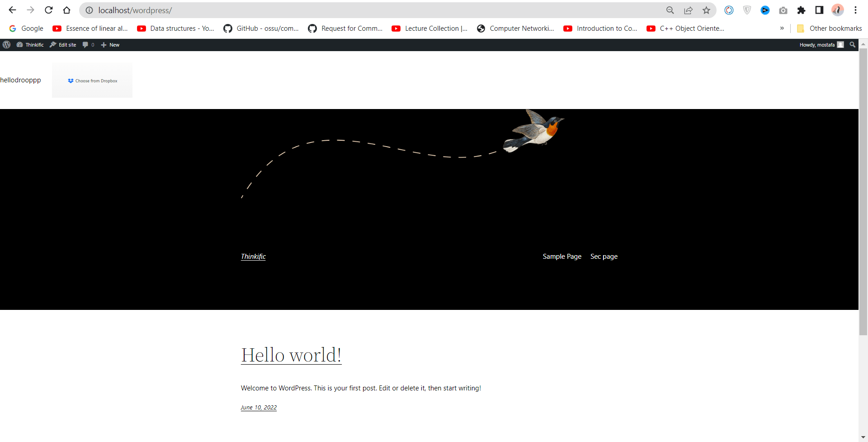This screenshot has height=442, width=868.
Task: Reload the current page
Action: coord(49,10)
